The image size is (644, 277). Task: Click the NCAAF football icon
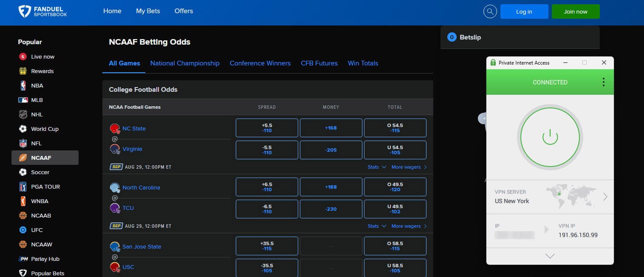pos(23,158)
